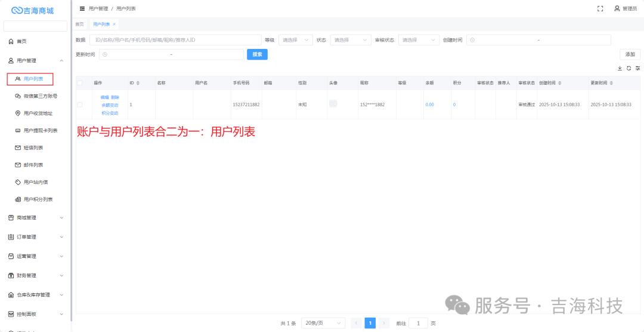Image resolution: width=644 pixels, height=332 pixels.
Task: Click 用户管理 in the breadcrumb
Action: [98, 8]
